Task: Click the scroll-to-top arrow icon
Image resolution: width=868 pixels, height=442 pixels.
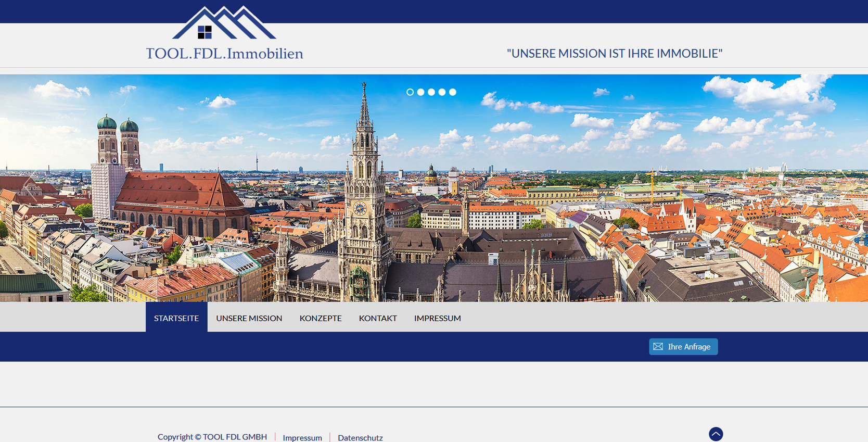Action: tap(716, 434)
